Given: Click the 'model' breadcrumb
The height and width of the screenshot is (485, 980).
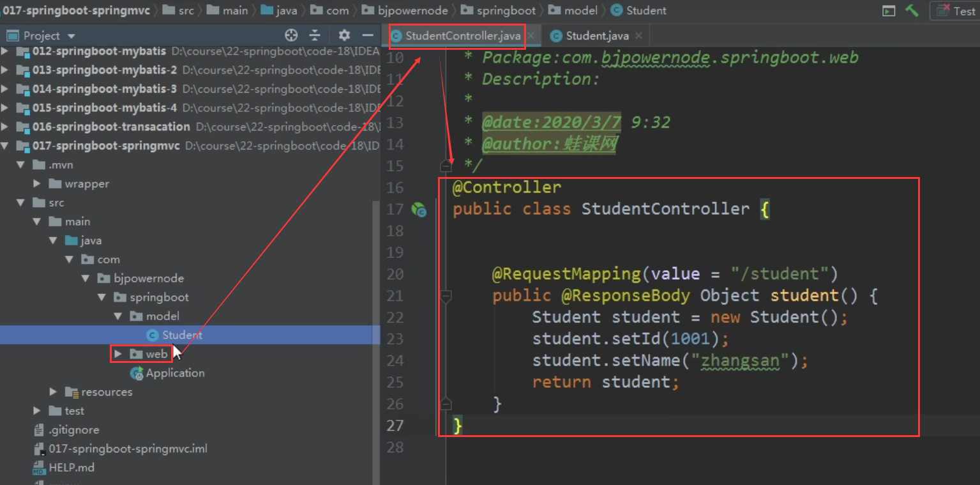Looking at the screenshot, I should (573, 10).
